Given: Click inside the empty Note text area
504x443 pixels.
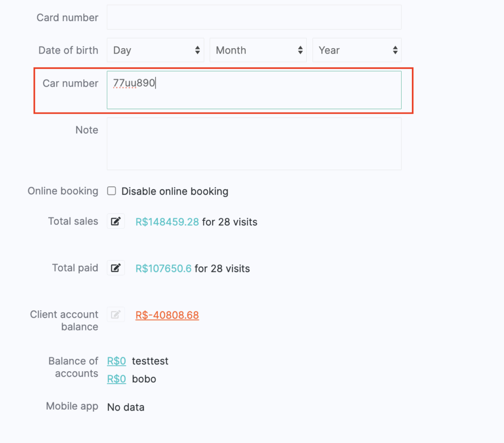Looking at the screenshot, I should coord(254,144).
